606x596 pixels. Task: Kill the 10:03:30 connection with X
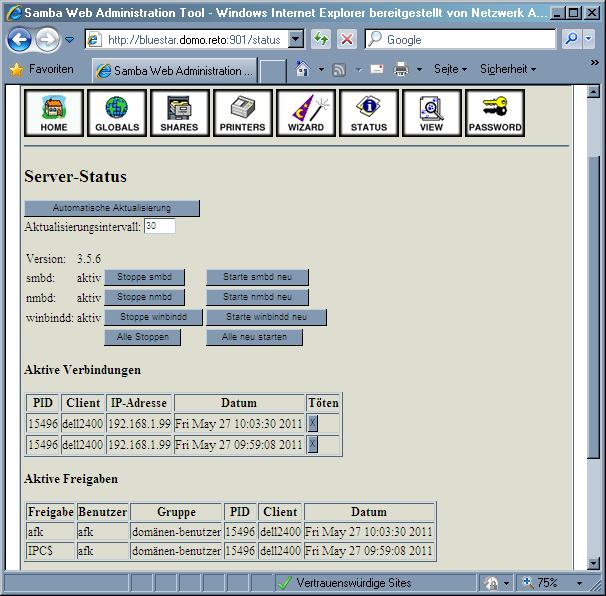pos(312,424)
